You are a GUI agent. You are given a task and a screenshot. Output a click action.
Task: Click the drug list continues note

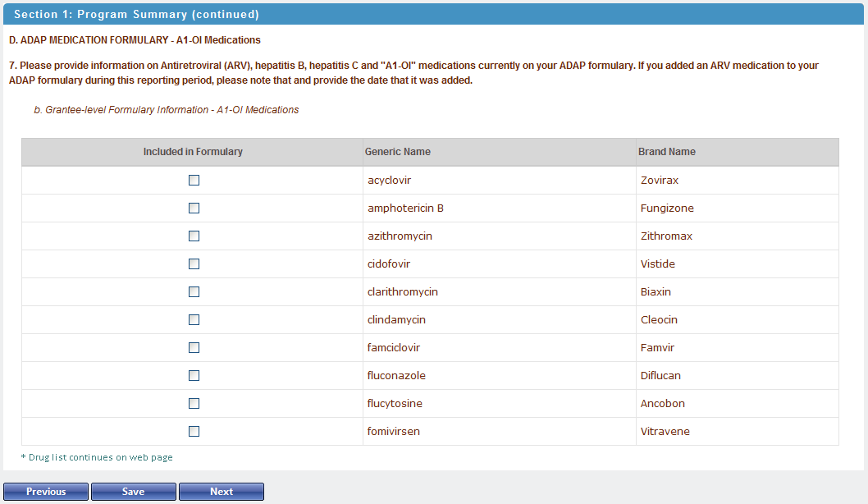(x=97, y=457)
